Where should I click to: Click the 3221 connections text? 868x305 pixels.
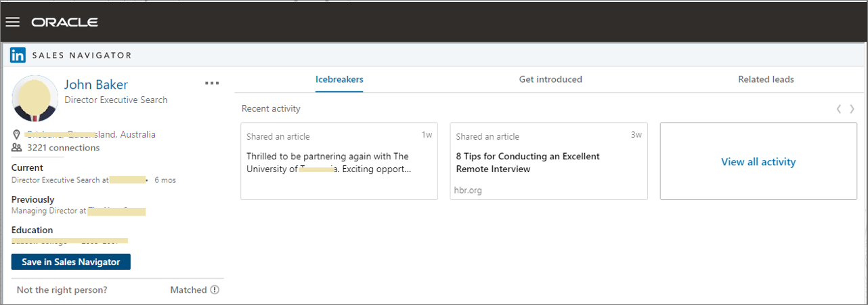click(x=64, y=148)
